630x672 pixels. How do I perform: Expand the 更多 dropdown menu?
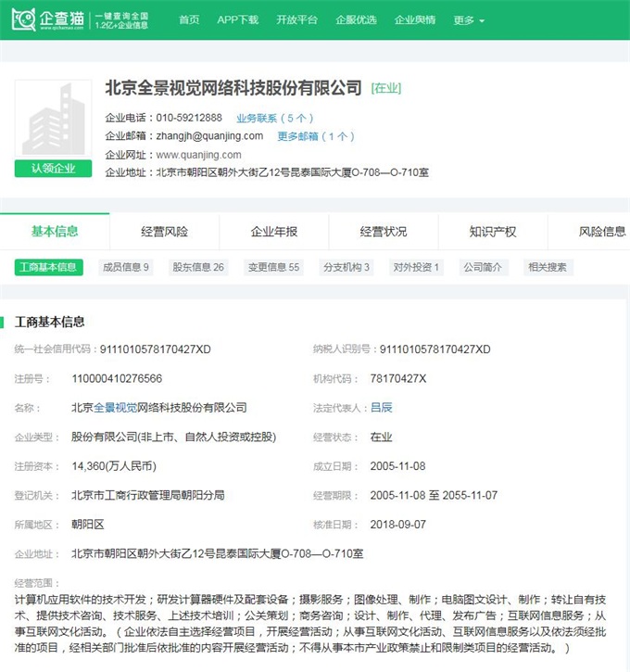pyautogui.click(x=470, y=20)
